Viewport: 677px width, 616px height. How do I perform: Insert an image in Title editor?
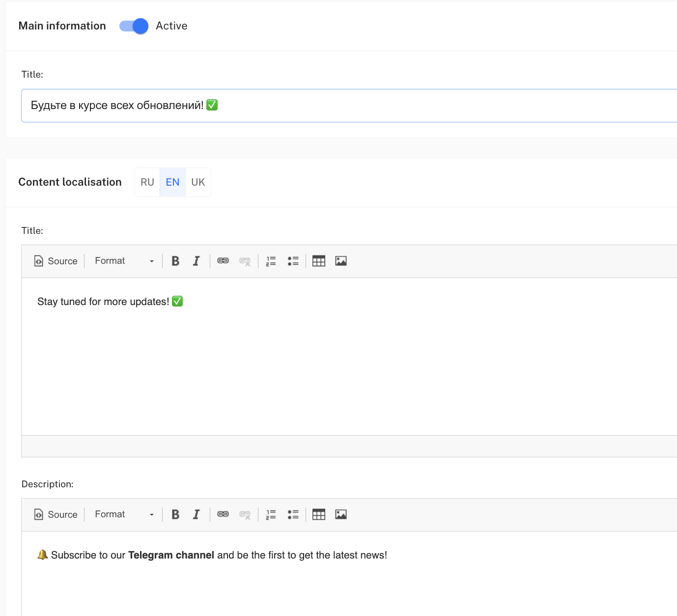(341, 261)
